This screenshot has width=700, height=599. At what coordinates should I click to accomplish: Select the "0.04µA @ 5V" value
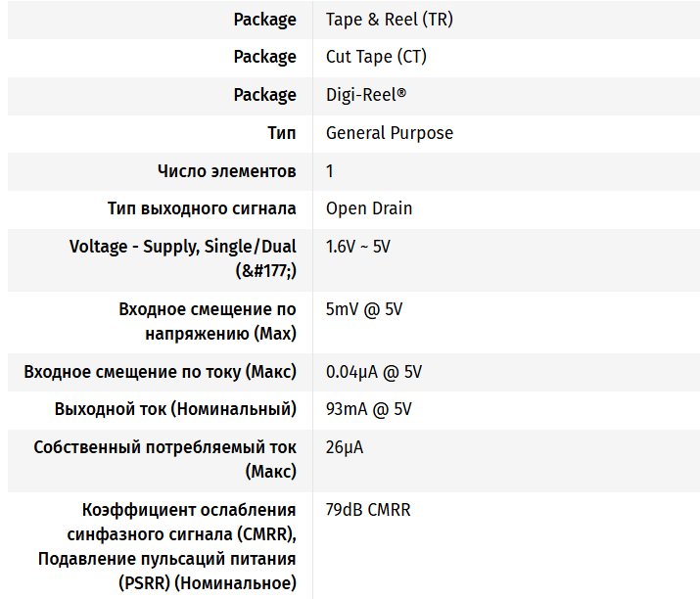point(374,372)
